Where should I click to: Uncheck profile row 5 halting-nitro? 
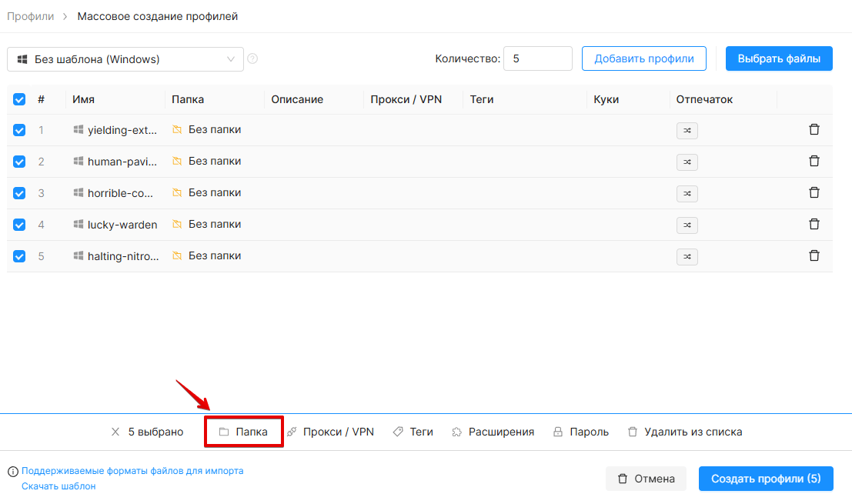tap(19, 256)
